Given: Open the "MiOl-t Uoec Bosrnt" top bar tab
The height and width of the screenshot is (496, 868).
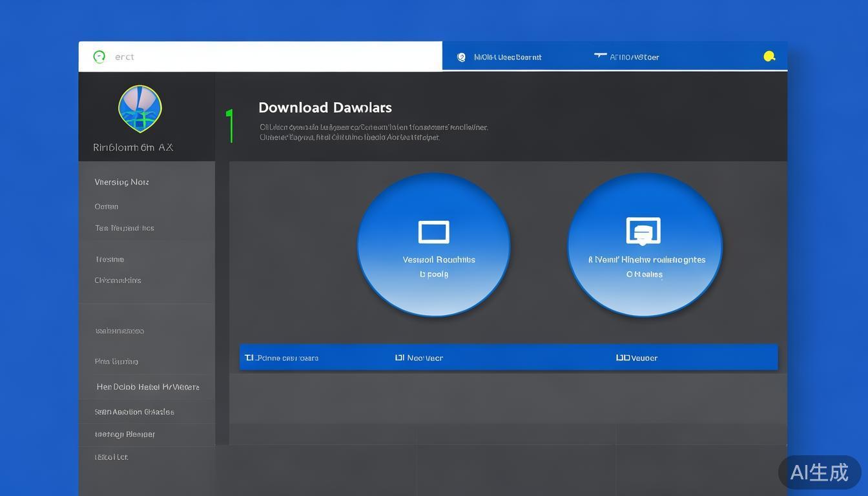Looking at the screenshot, I should (x=507, y=57).
